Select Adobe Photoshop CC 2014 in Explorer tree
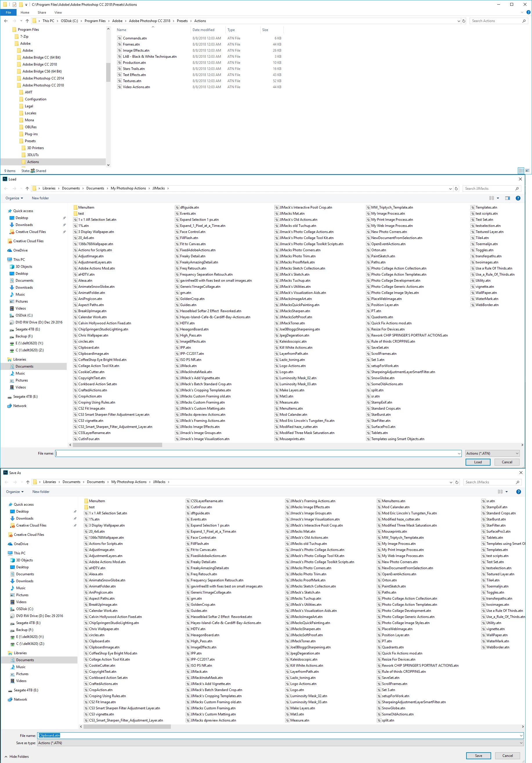Image resolution: width=532 pixels, height=763 pixels. pos(43,78)
